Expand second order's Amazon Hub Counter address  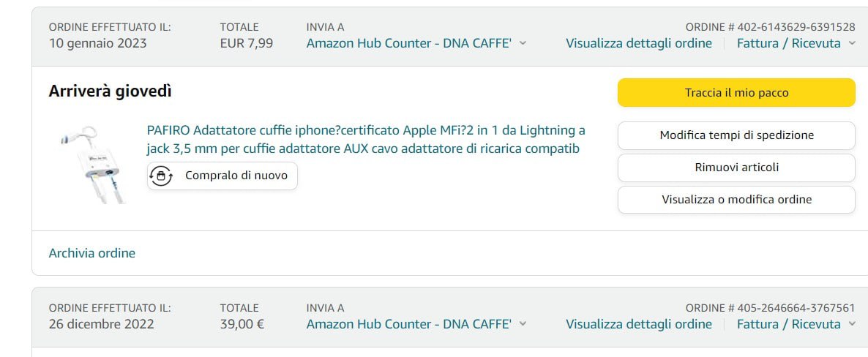tap(408, 324)
